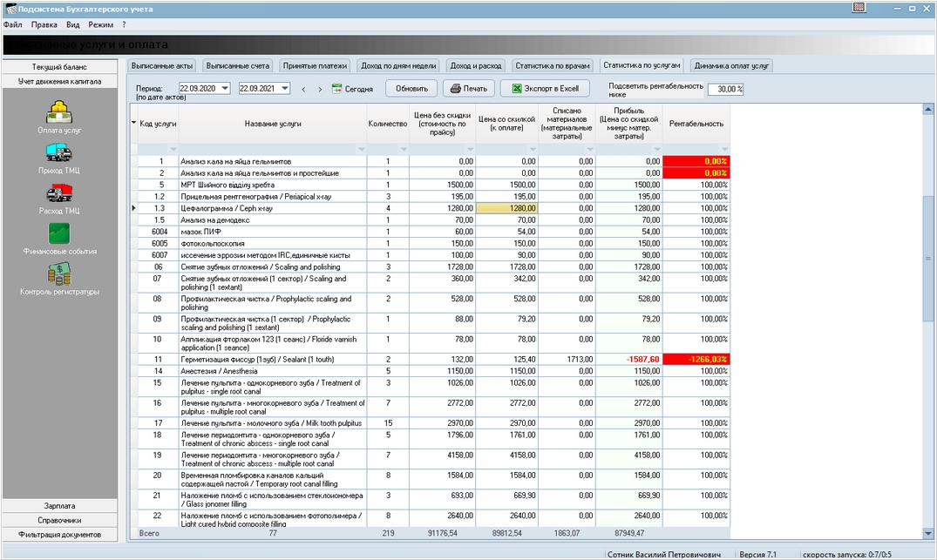Click the Экспорт в Excel button

545,89
